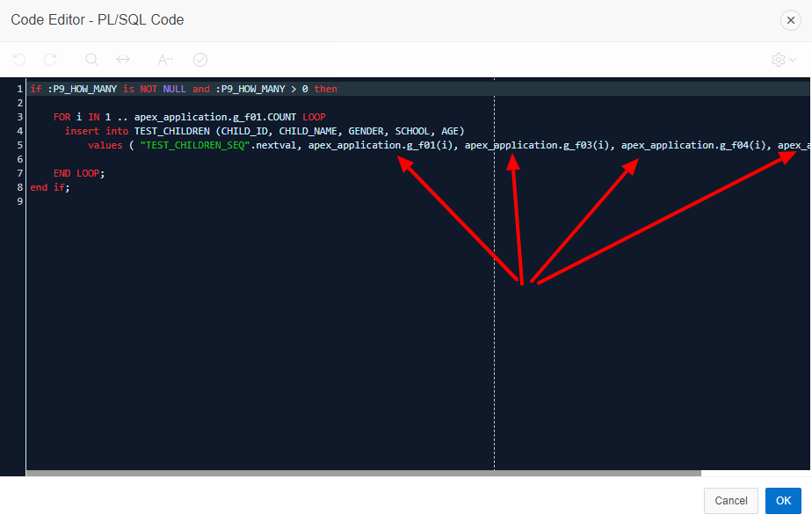Confirm with the OK button

point(783,501)
